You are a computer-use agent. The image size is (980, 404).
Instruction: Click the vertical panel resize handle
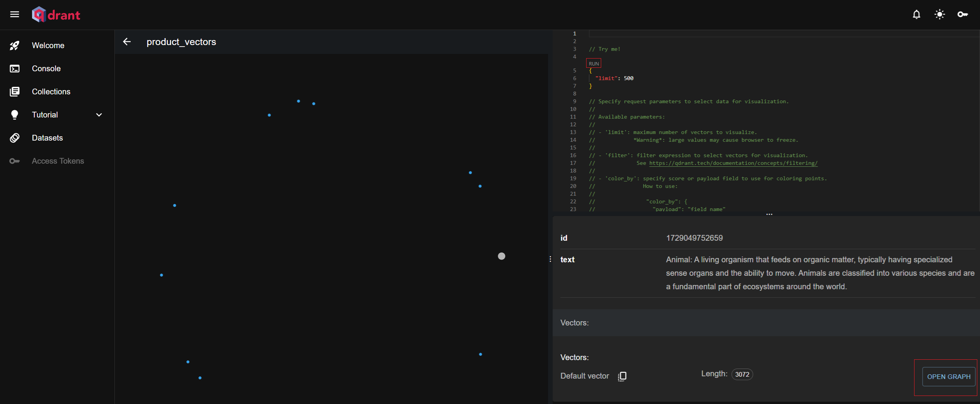[x=550, y=259]
